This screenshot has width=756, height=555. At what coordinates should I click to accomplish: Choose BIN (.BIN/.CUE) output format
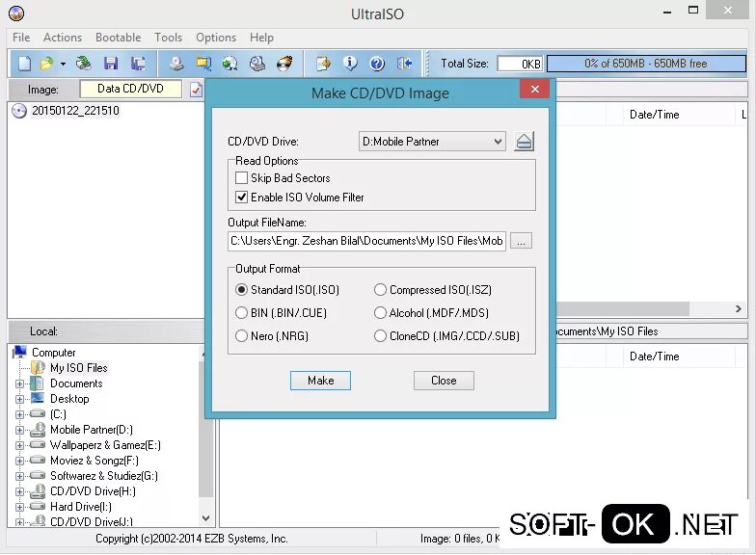(241, 312)
